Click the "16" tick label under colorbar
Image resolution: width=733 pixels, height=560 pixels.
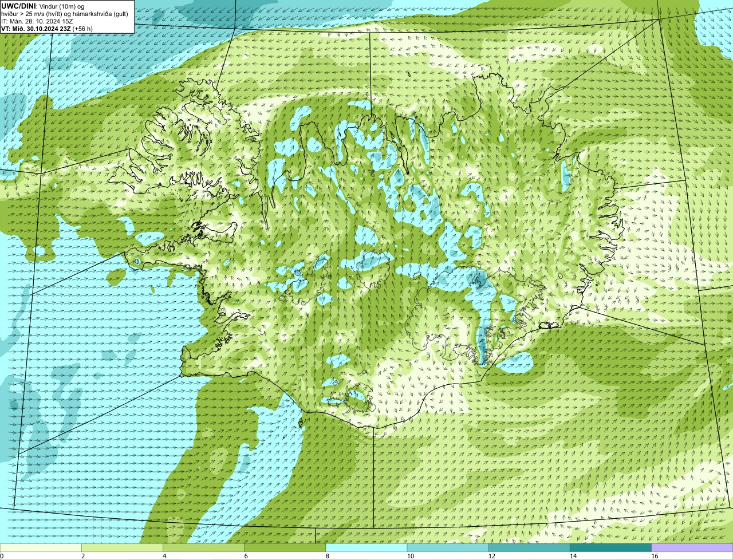coord(654,556)
